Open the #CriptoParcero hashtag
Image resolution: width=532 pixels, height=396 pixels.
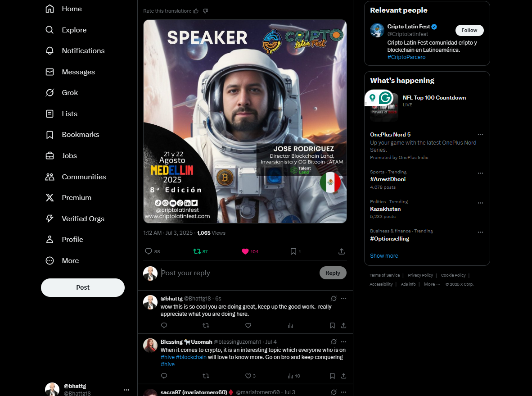[406, 57]
